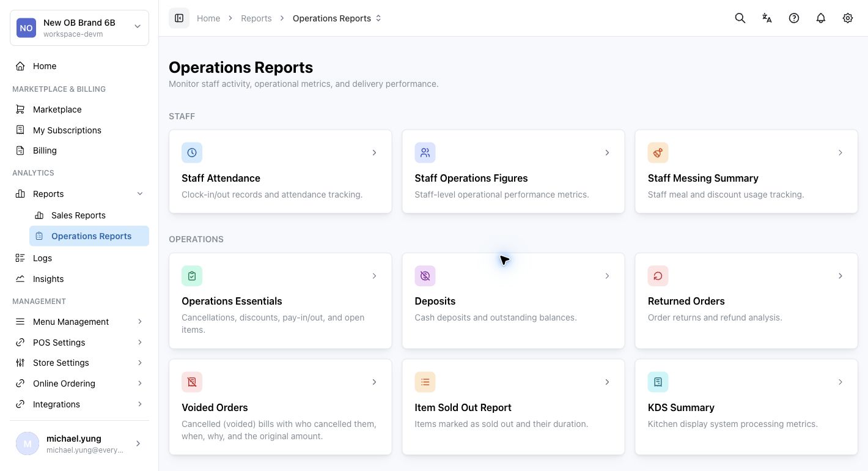
Task: Click the Logs list icon in sidebar
Action: point(20,258)
